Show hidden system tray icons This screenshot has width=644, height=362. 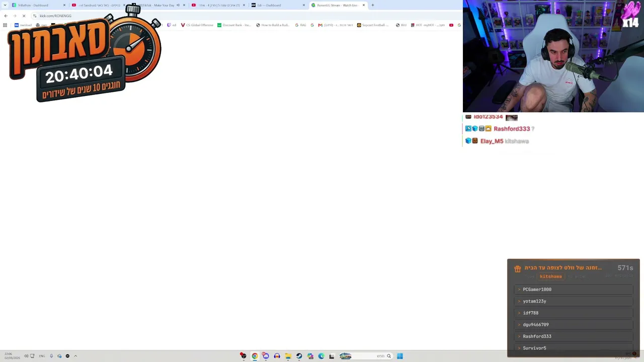75,356
